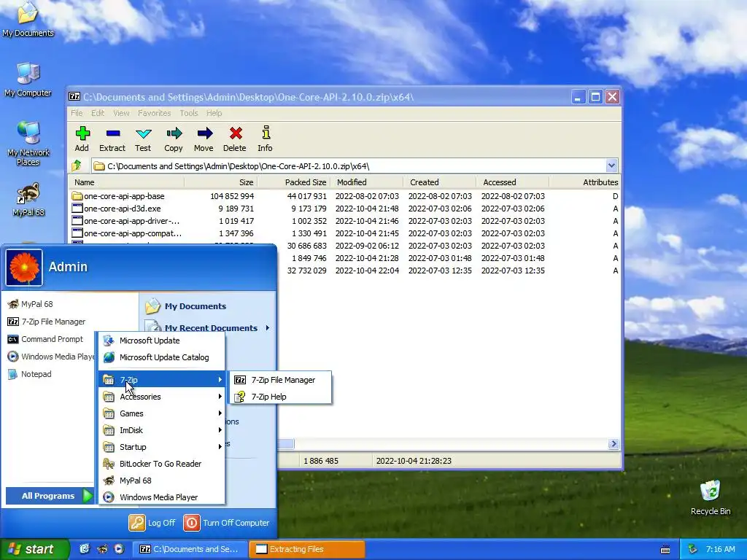Viewport: 747px width, 560px height.
Task: Expand the Startup programs folder
Action: pos(161,447)
